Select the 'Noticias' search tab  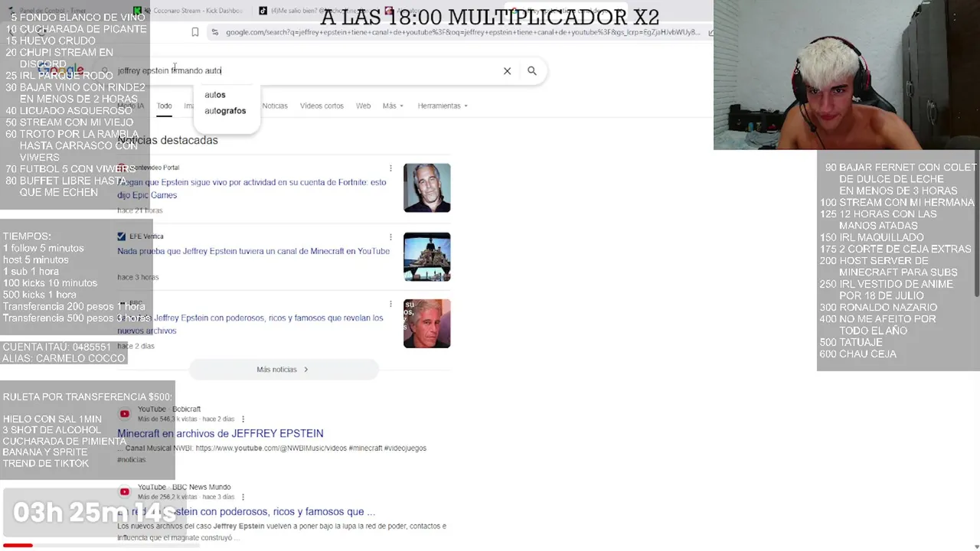[x=275, y=106]
